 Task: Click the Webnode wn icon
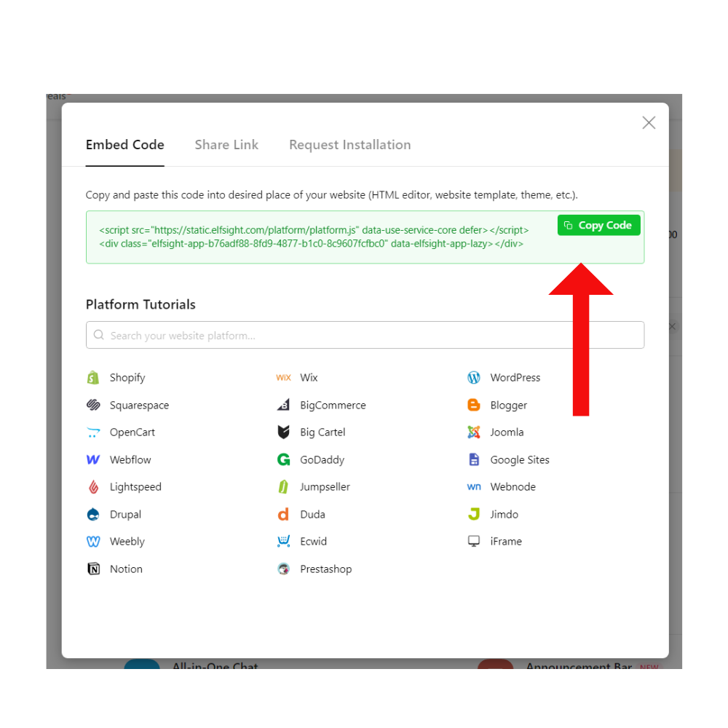coord(474,487)
